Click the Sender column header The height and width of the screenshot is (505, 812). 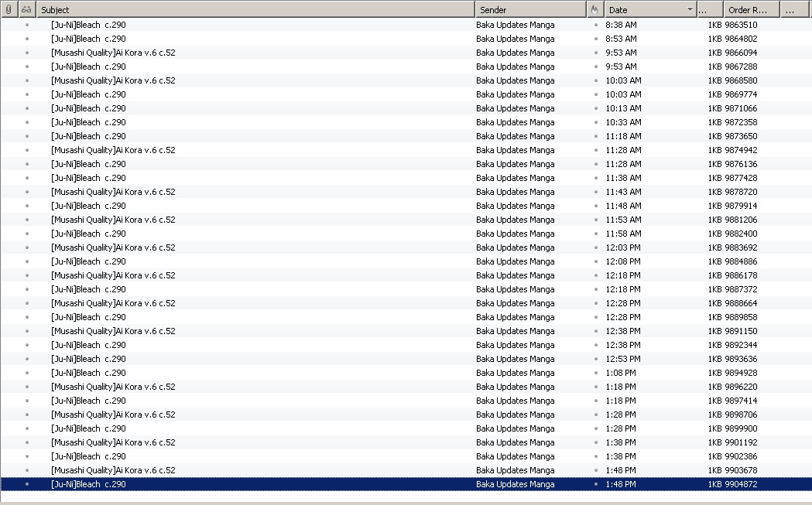tap(530, 9)
